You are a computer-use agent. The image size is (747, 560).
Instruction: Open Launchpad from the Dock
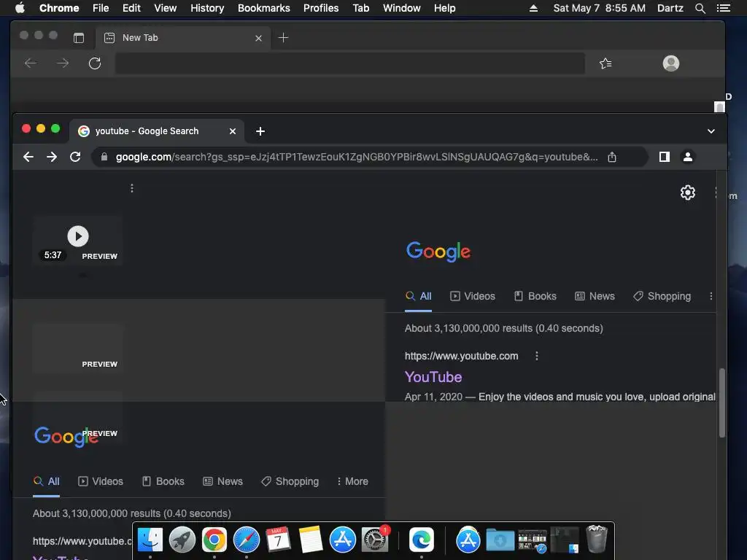point(182,540)
